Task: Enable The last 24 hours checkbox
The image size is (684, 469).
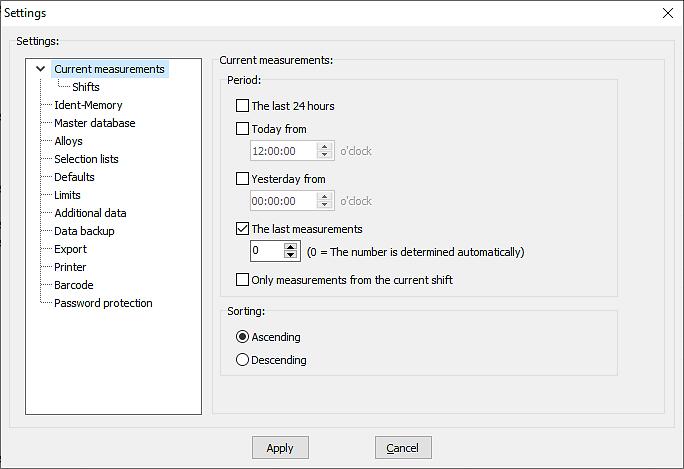Action: click(x=242, y=106)
